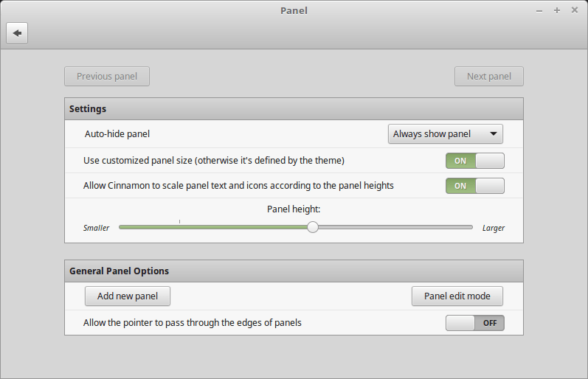Activate Panel edit mode
This screenshot has height=379, width=588.
(x=457, y=296)
